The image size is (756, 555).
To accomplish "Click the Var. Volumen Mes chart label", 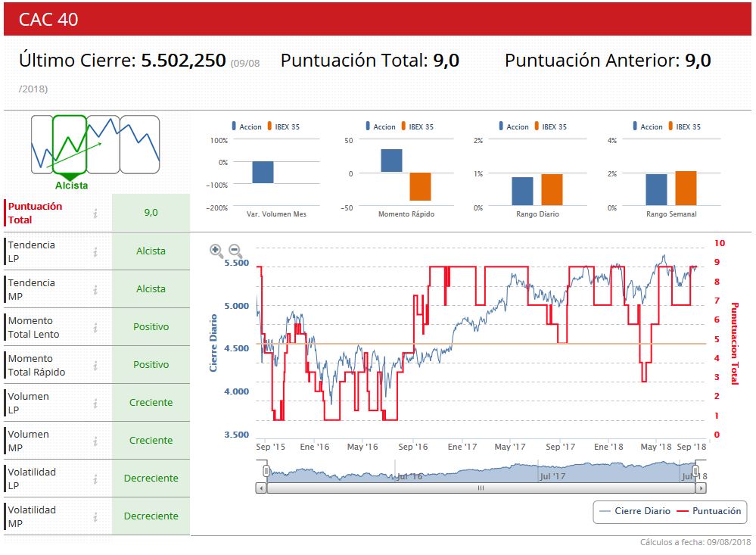I will point(276,214).
